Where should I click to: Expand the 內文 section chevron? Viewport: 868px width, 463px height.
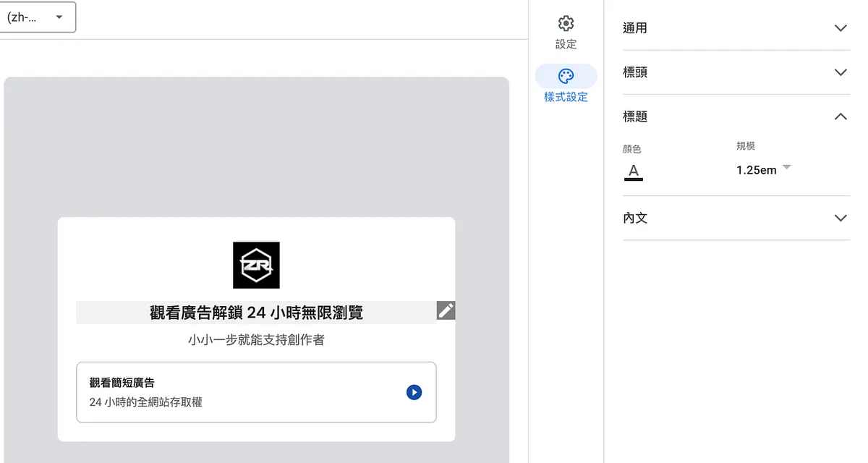pyautogui.click(x=840, y=218)
